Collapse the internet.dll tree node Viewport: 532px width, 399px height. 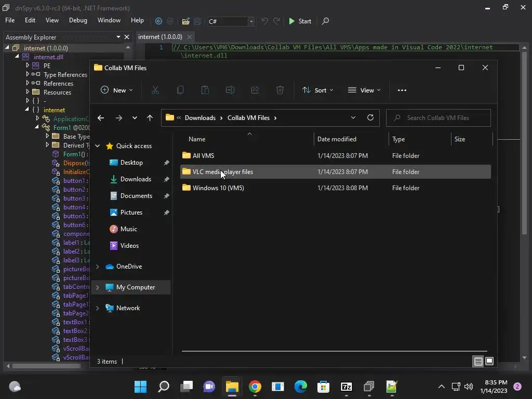point(17,57)
